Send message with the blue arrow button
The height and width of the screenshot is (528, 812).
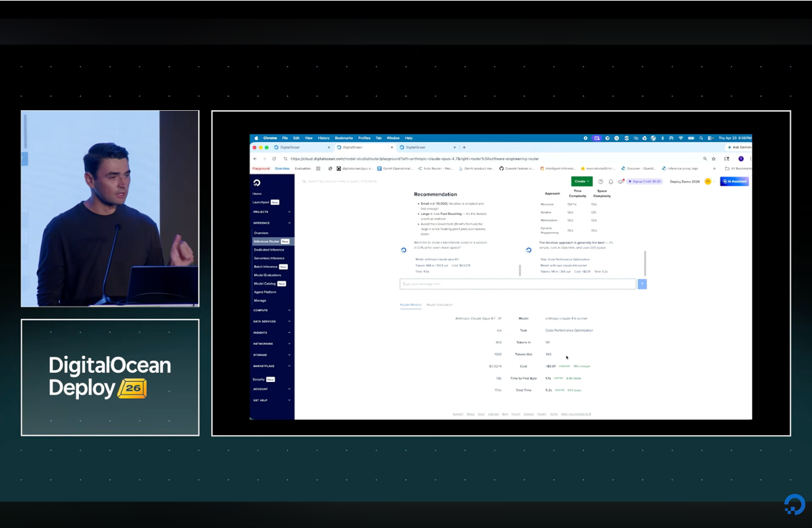642,284
